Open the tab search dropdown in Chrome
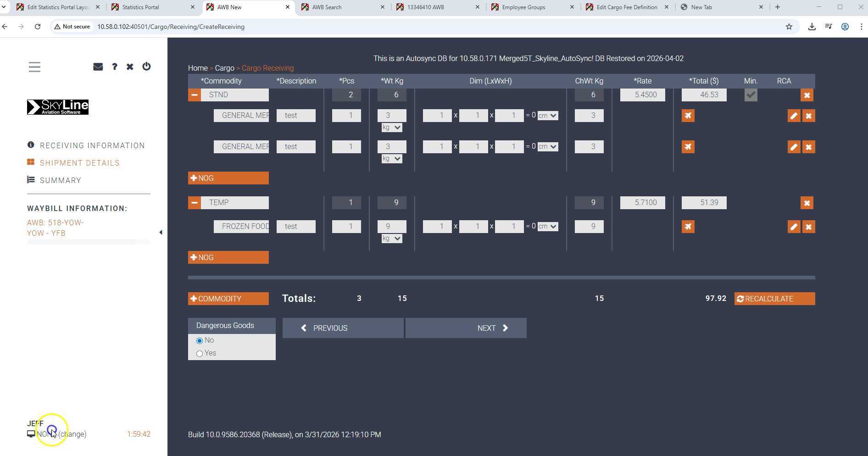This screenshot has width=868, height=456. (4, 7)
